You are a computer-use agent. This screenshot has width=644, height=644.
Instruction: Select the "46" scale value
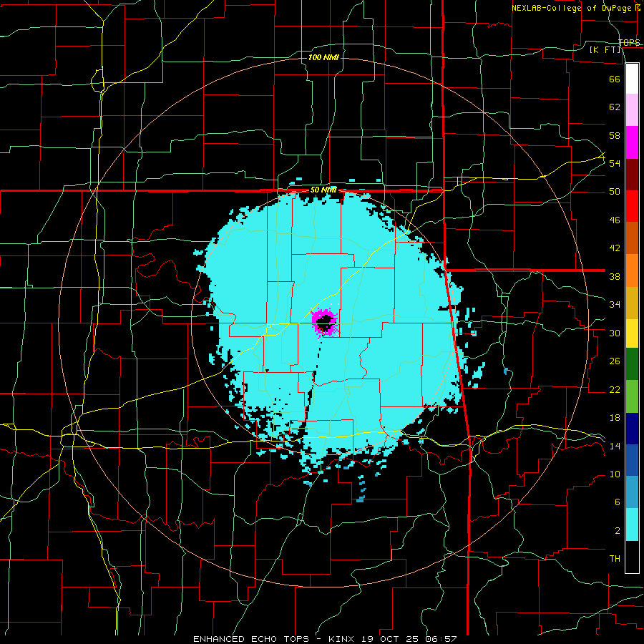pyautogui.click(x=615, y=220)
